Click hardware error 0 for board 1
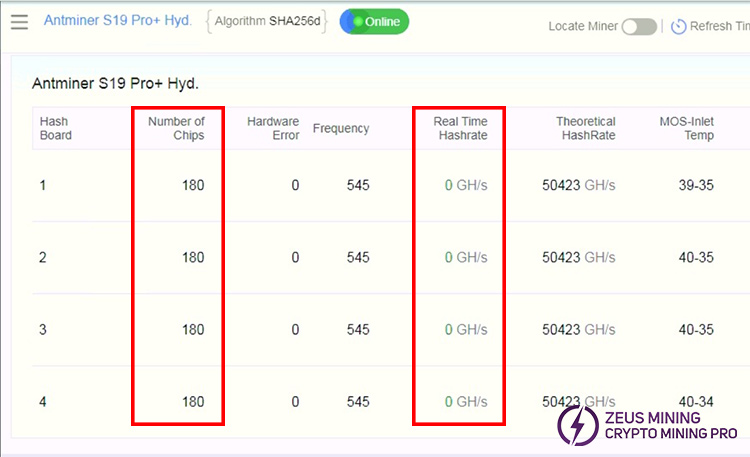The height and width of the screenshot is (457, 750). [x=295, y=185]
